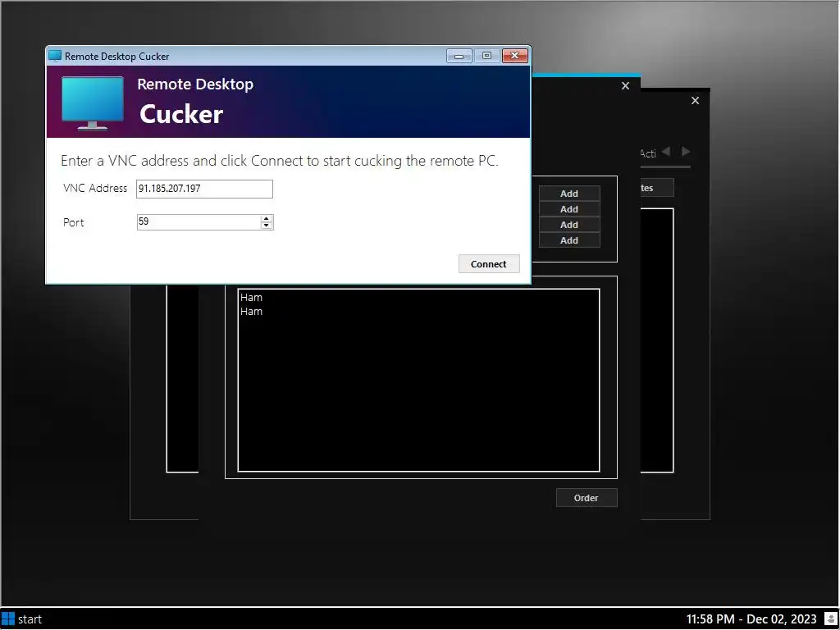This screenshot has height=630, width=840.
Task: Click the monitor logo in the banner
Action: point(92,103)
